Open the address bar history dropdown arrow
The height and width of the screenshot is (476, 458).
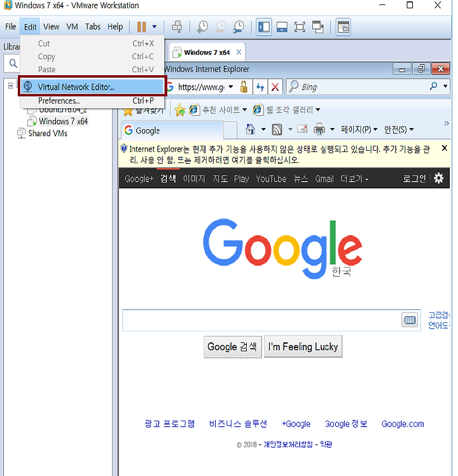pos(231,87)
